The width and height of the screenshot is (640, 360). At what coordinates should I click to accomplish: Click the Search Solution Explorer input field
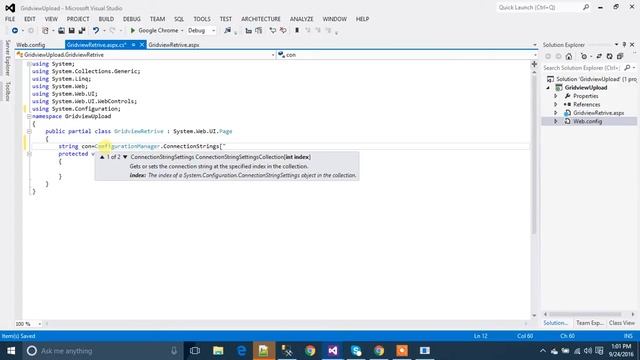tap(582, 68)
